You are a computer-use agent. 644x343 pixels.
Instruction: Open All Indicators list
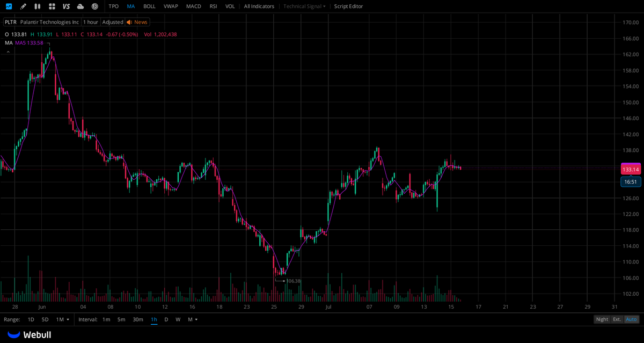[x=259, y=6]
